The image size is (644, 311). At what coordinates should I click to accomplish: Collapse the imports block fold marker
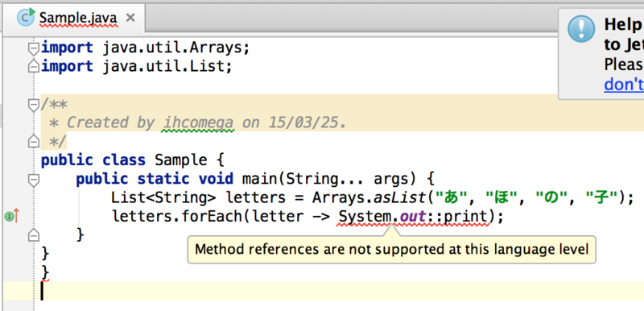coord(33,49)
